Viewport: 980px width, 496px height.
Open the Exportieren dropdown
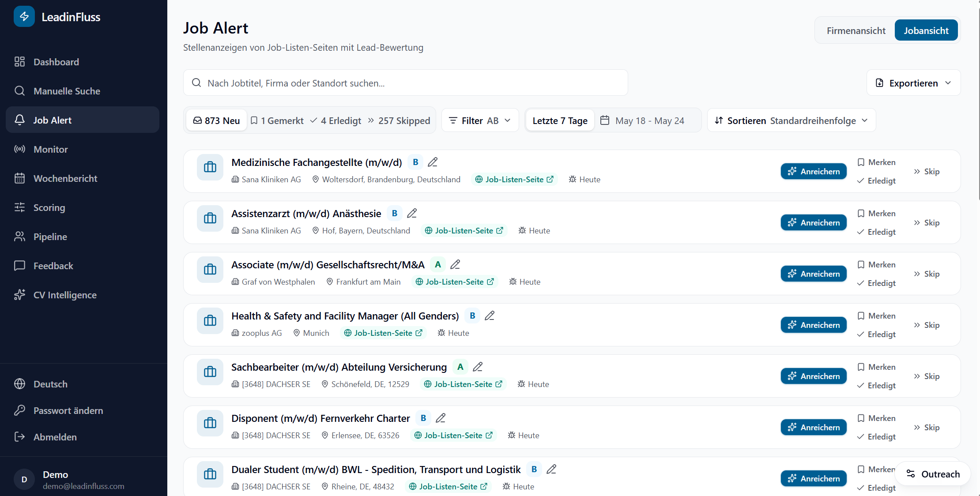pos(913,83)
